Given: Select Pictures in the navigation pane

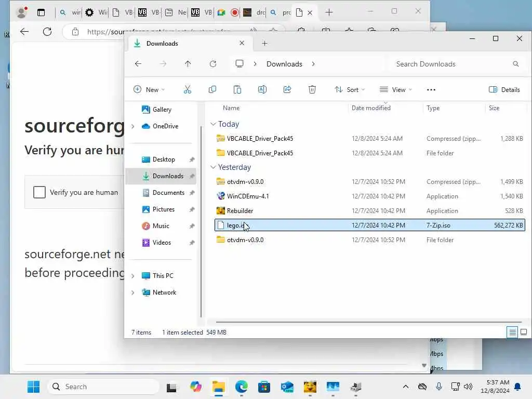Looking at the screenshot, I should pos(163,209).
